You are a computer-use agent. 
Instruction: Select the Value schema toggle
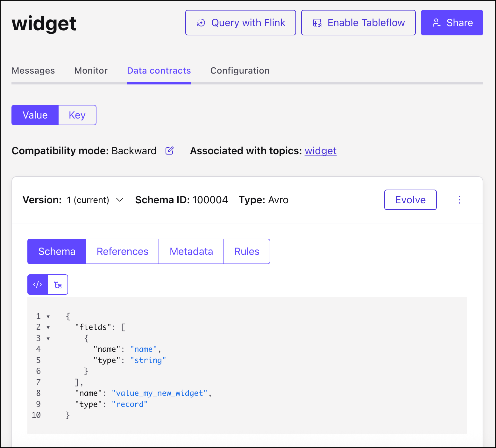[35, 115]
